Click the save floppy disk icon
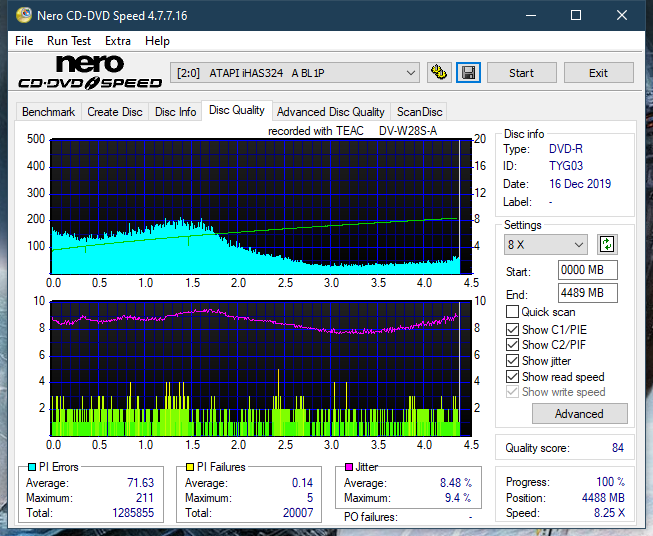The height and width of the screenshot is (536, 653). (468, 73)
